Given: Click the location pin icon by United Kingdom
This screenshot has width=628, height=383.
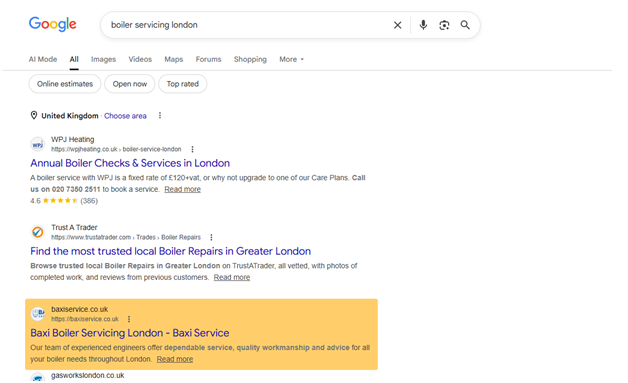Looking at the screenshot, I should [34, 115].
